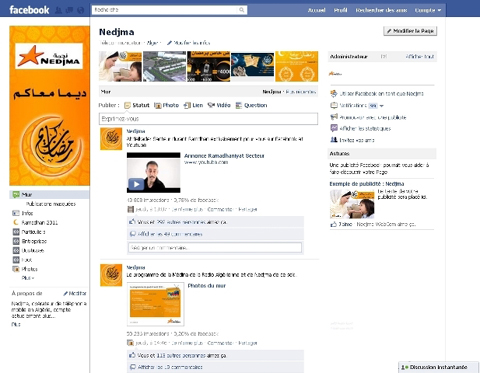Open the Photos du mur thumbnail
480x373 pixels.
(x=155, y=304)
